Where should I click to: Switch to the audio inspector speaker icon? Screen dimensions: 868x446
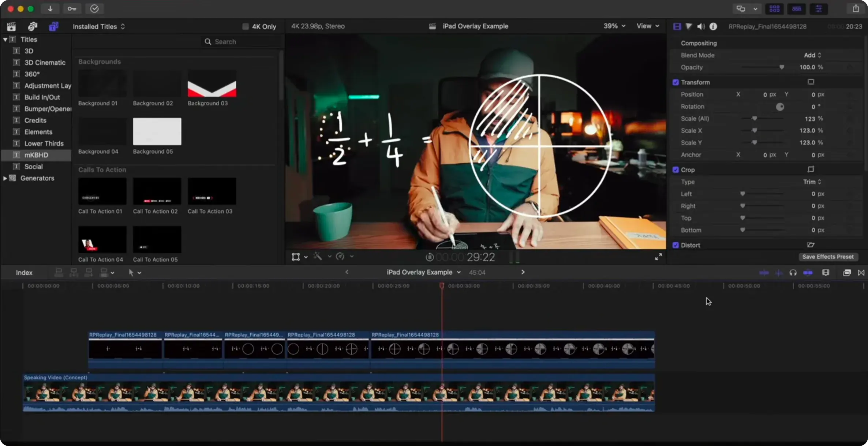click(x=701, y=26)
